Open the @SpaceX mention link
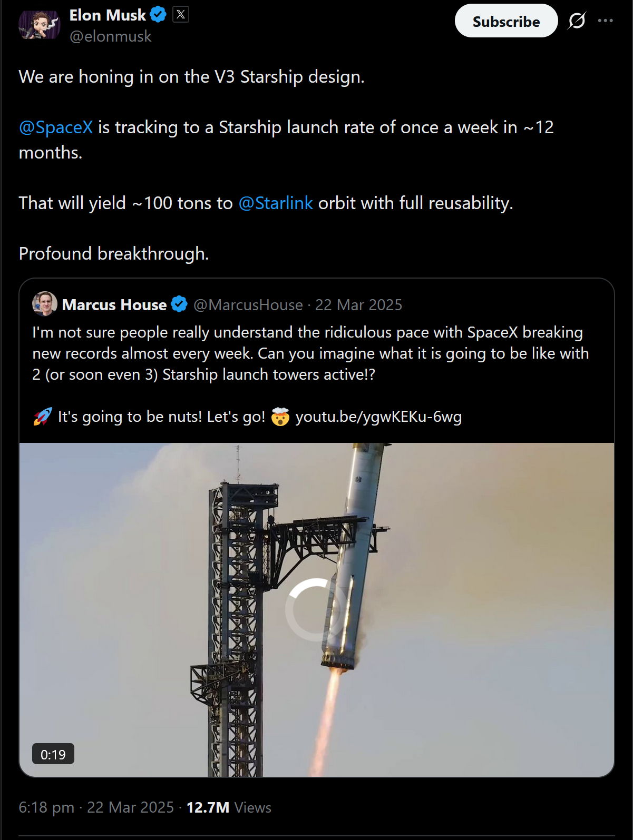The width and height of the screenshot is (633, 840). pos(56,127)
